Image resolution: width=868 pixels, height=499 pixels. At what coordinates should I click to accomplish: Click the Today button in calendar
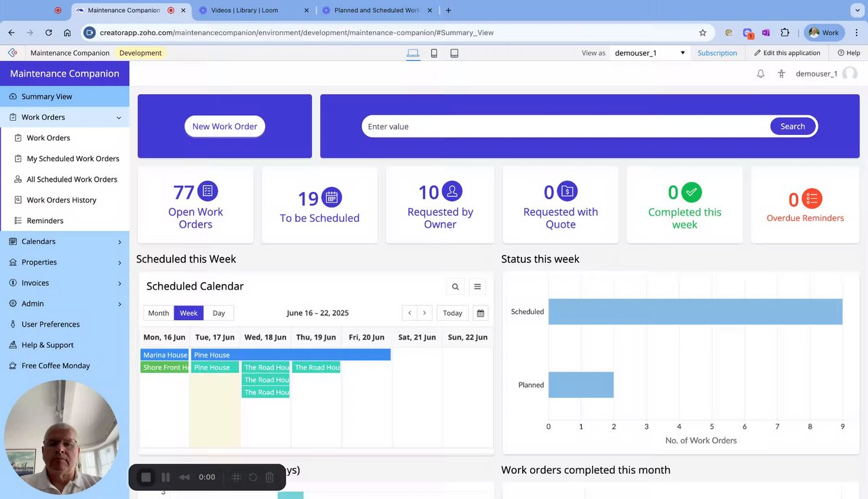(x=452, y=313)
